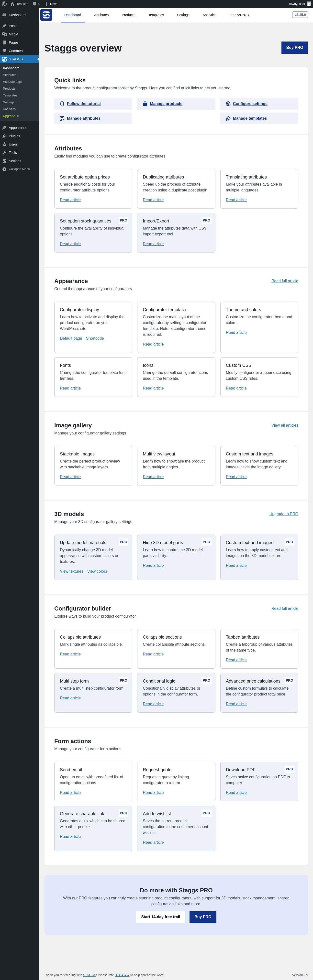Click the shopping bag icon for Manage products

145,104
